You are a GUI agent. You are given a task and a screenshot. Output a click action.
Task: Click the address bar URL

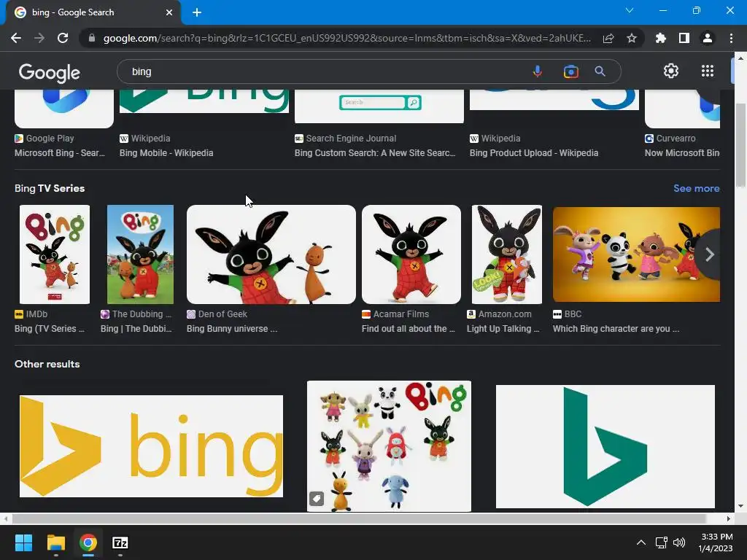347,38
